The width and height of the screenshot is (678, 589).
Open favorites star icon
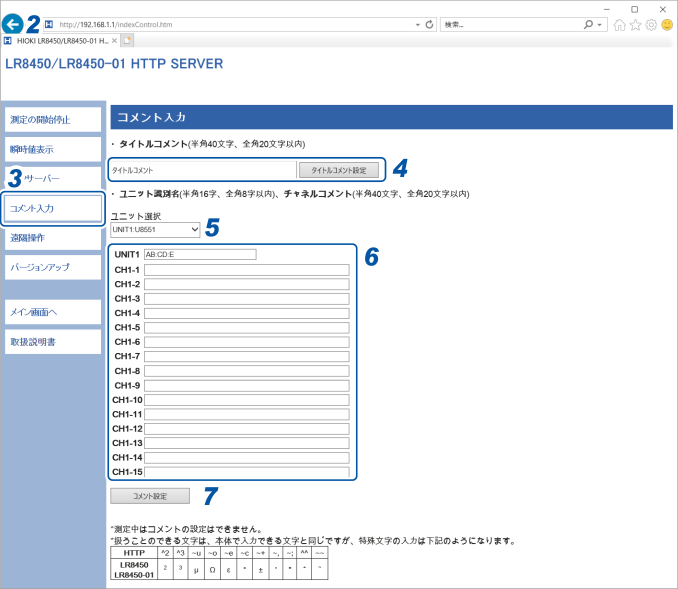pyautogui.click(x=635, y=25)
